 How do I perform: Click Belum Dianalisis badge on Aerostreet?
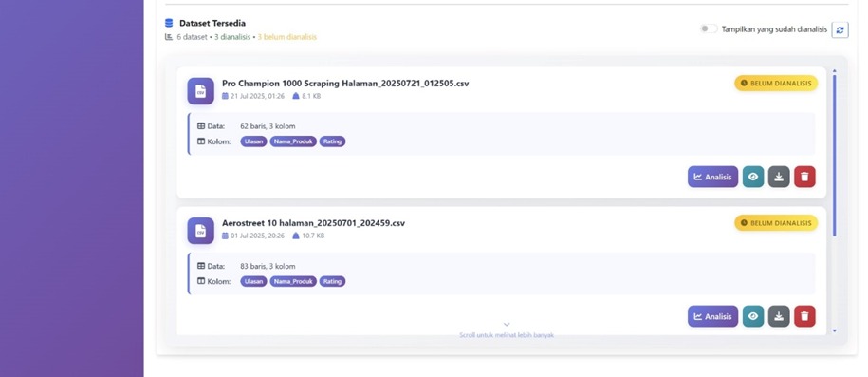(x=776, y=223)
